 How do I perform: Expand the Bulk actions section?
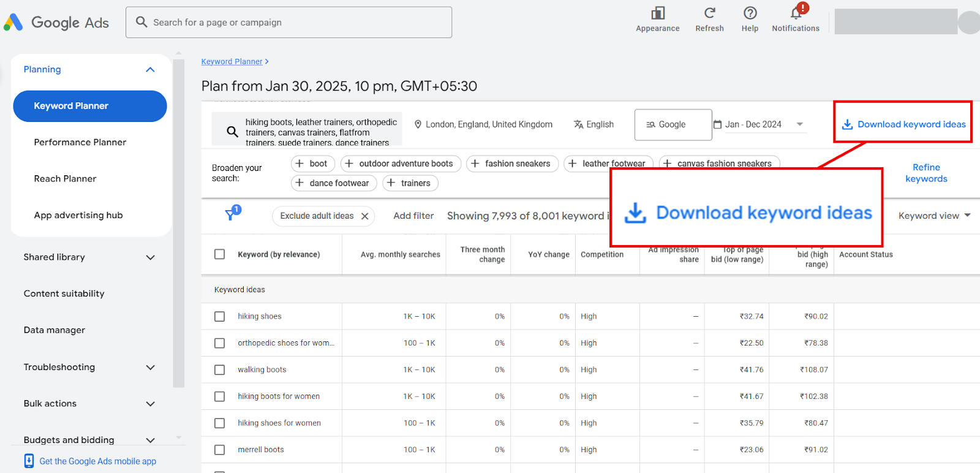(150, 404)
